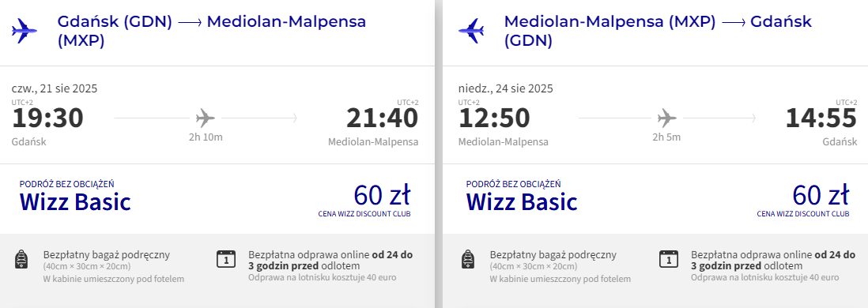Click the 19:30 departure time
Screen dimensions: 868x308
[47, 118]
